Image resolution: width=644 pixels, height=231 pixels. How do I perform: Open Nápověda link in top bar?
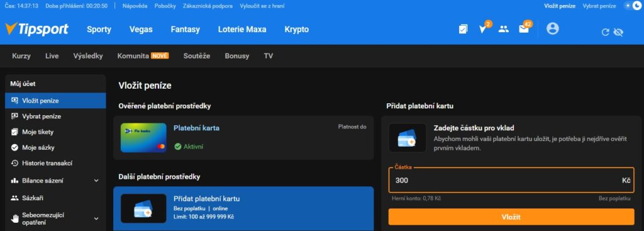point(135,6)
